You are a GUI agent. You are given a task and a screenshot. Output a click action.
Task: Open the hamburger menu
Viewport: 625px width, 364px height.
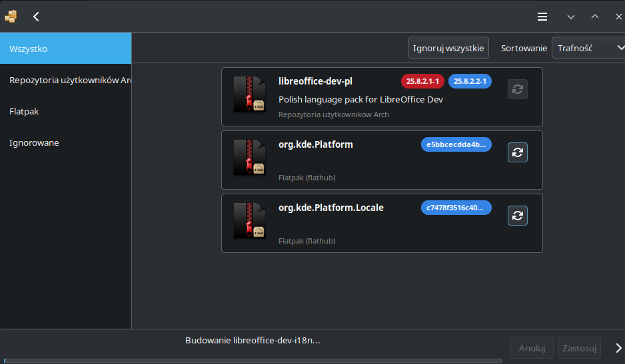point(542,17)
